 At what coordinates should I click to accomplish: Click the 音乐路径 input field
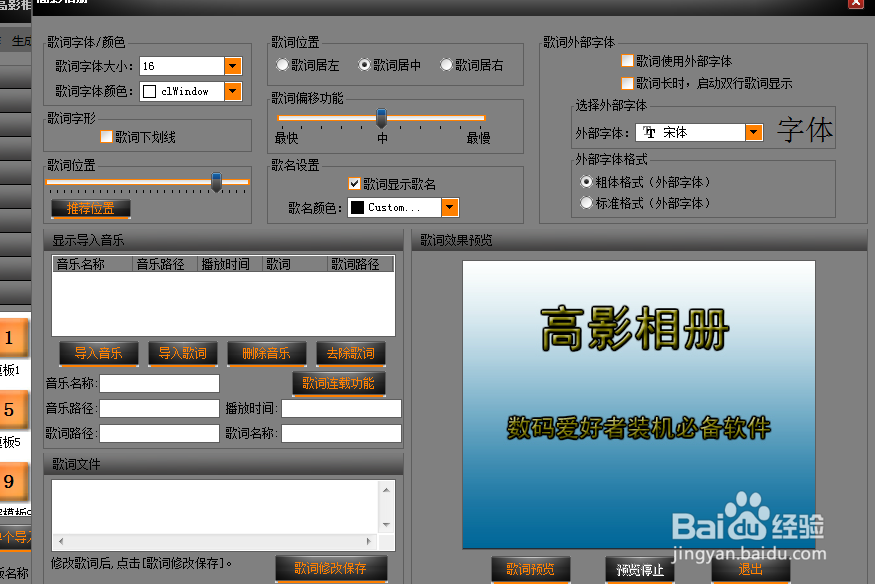[x=160, y=408]
